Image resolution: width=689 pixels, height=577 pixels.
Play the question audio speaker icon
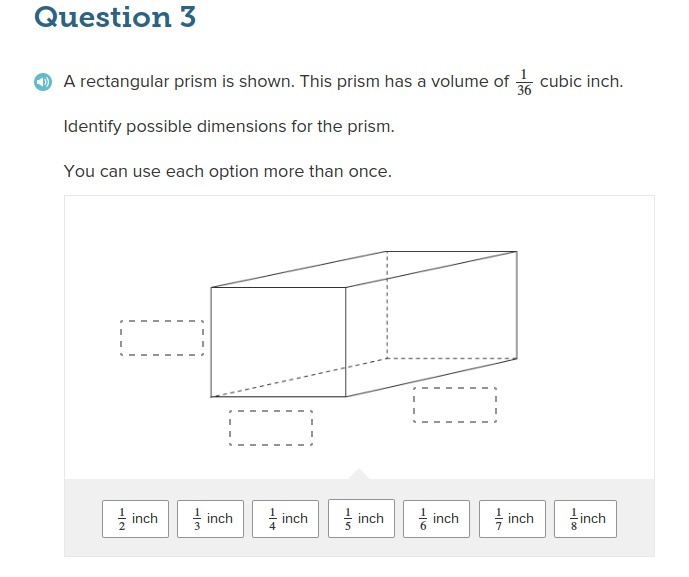[x=41, y=82]
